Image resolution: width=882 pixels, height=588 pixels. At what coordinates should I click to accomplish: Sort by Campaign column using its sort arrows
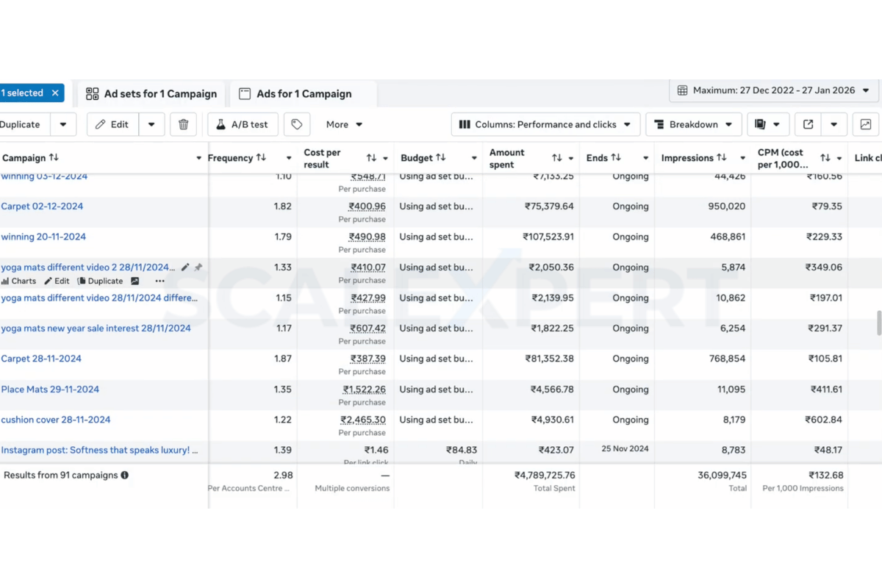[x=54, y=158]
